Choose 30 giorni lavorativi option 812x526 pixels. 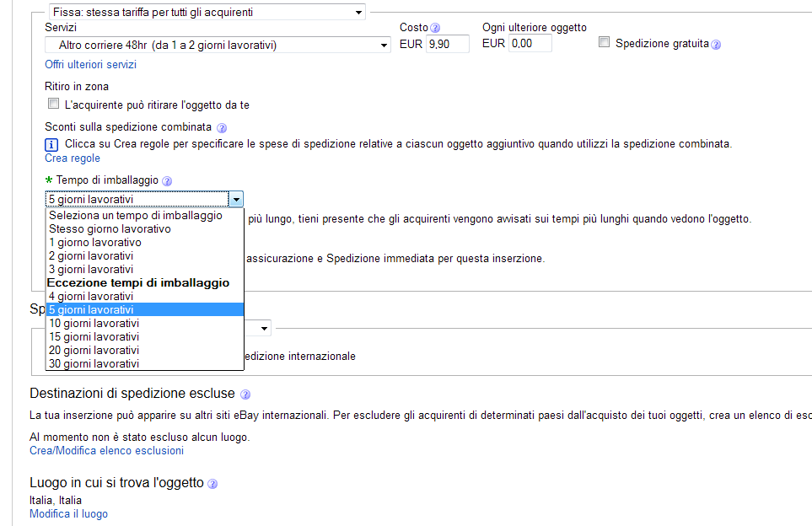click(144, 363)
